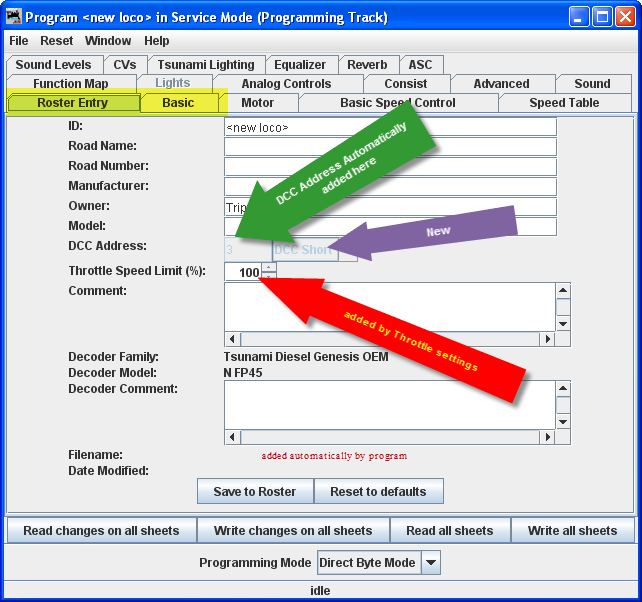
Task: Switch to the Tsunami Lighting tab
Action: pos(205,65)
